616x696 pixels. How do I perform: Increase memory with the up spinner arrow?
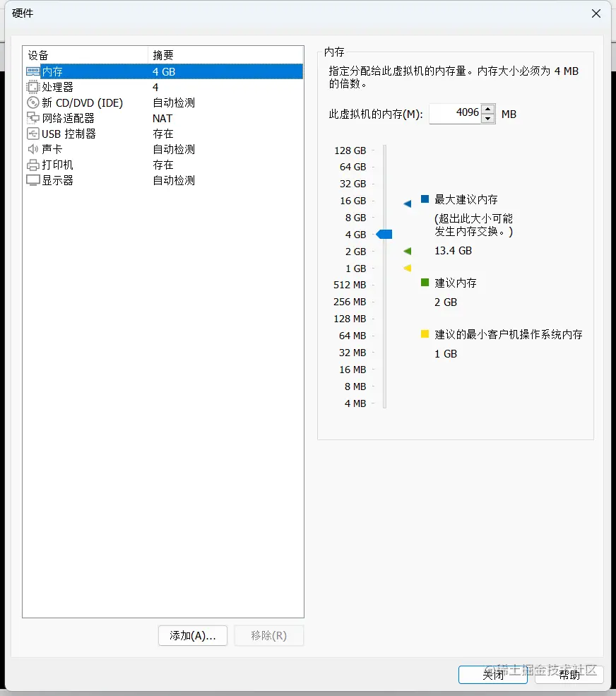coord(488,109)
